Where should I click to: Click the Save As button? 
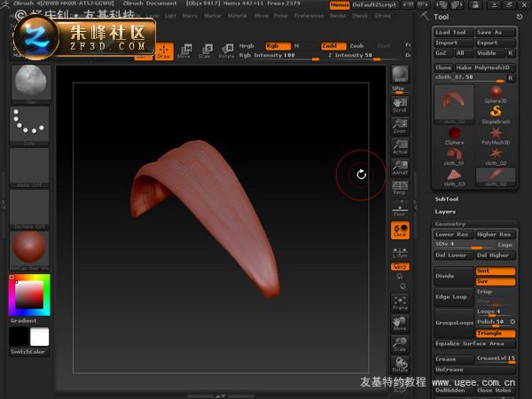click(x=496, y=32)
